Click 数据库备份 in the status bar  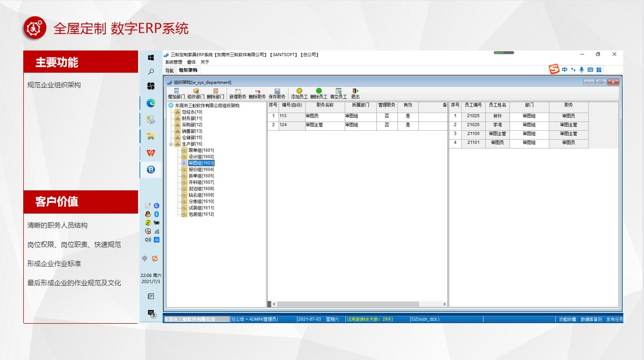[x=591, y=319]
